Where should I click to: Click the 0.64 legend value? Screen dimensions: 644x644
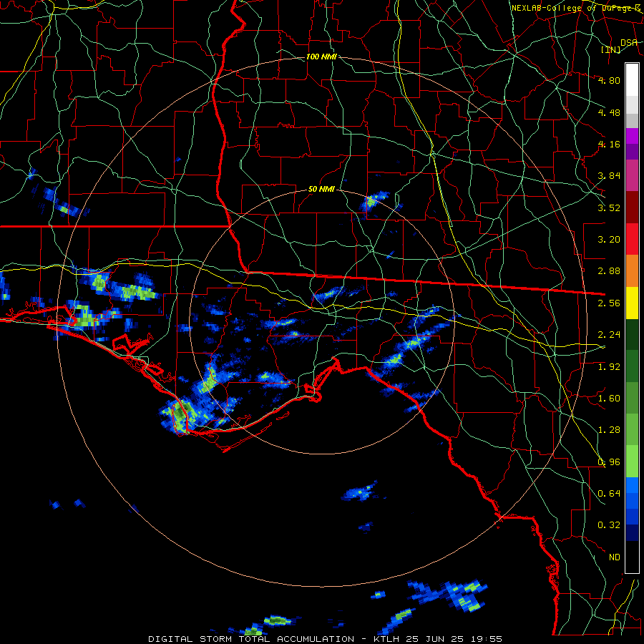(609, 494)
